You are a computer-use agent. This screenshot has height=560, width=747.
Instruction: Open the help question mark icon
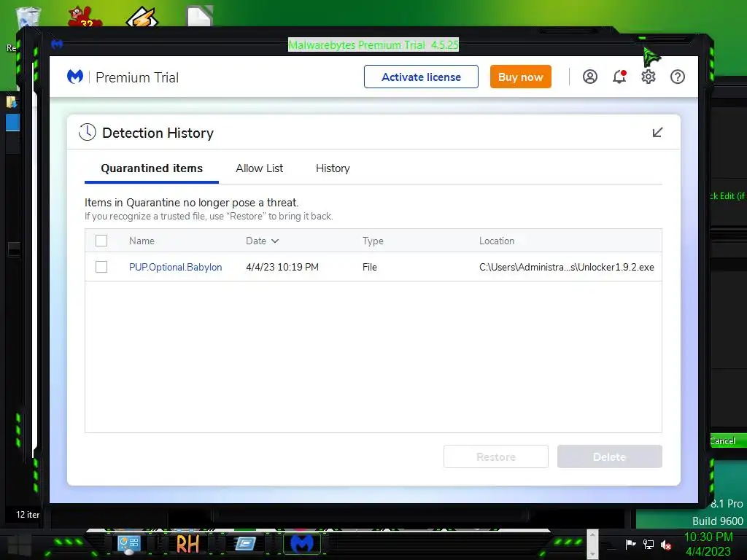click(678, 77)
